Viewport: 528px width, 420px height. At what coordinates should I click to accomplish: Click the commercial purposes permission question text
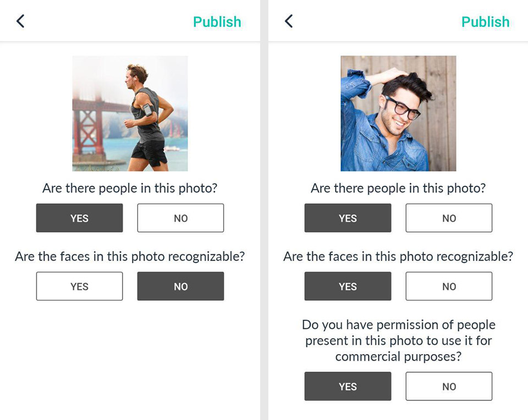(x=398, y=340)
